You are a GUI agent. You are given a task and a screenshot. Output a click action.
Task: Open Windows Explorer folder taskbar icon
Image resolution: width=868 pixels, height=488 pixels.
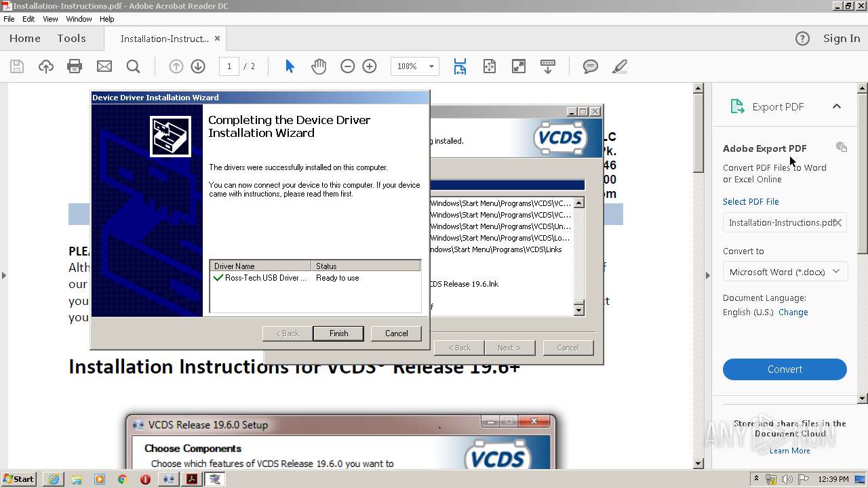point(77,479)
